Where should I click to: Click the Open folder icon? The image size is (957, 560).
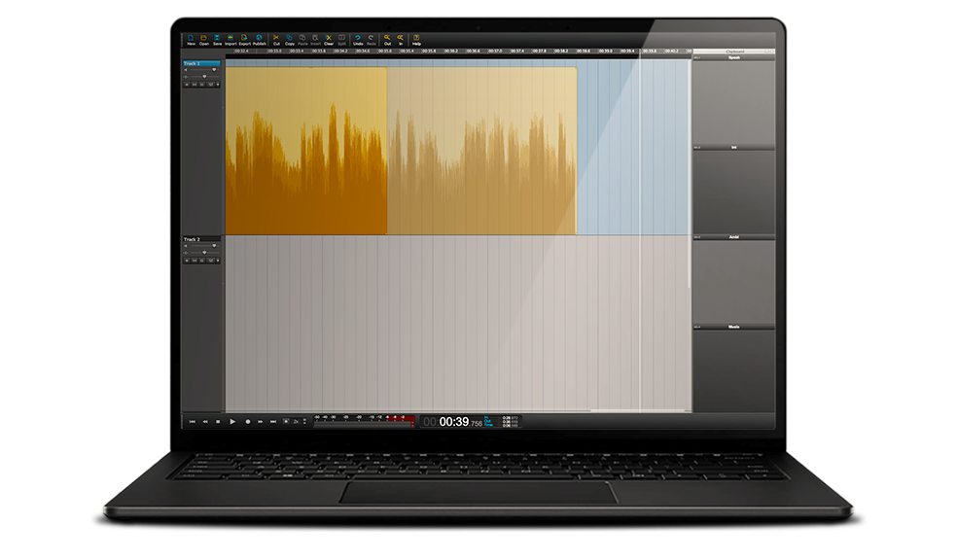204,40
